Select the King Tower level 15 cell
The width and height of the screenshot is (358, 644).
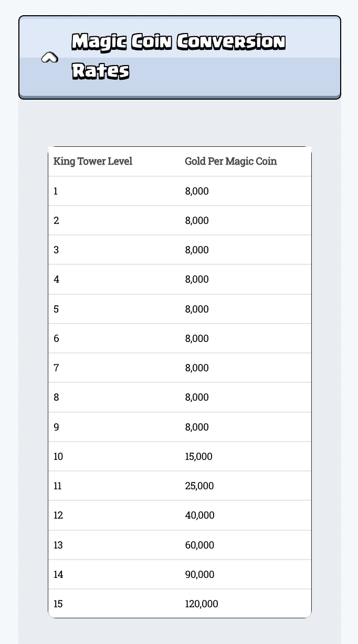[x=58, y=604]
